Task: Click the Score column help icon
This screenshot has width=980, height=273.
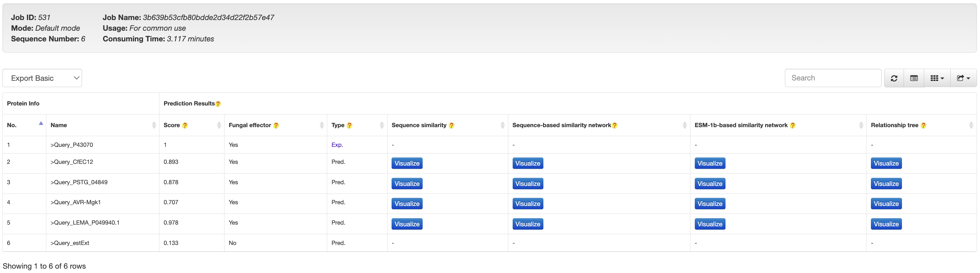Action: (185, 125)
